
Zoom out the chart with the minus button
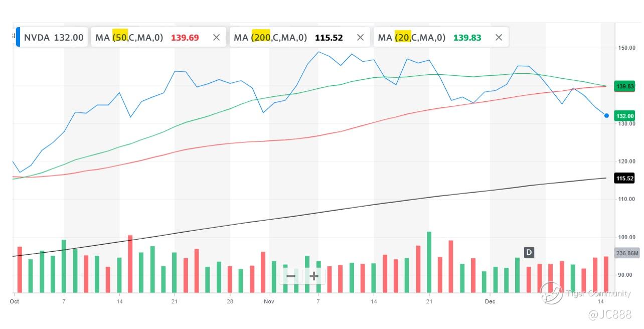point(291,276)
